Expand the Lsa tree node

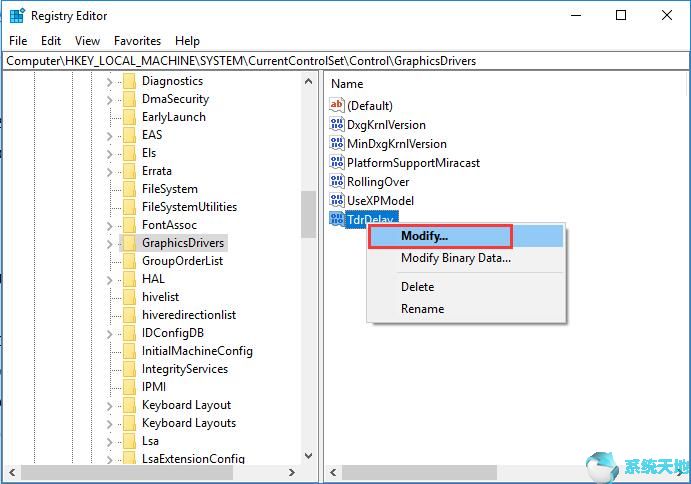110,441
